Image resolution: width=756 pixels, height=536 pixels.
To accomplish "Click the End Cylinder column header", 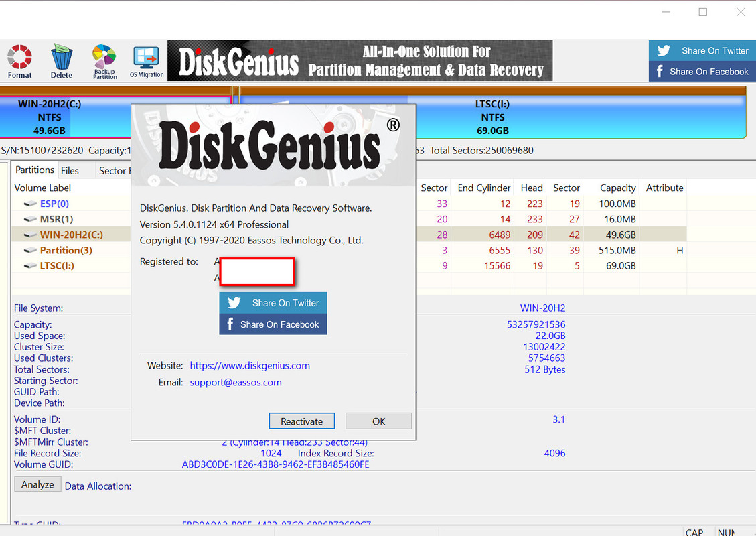I will (x=483, y=188).
